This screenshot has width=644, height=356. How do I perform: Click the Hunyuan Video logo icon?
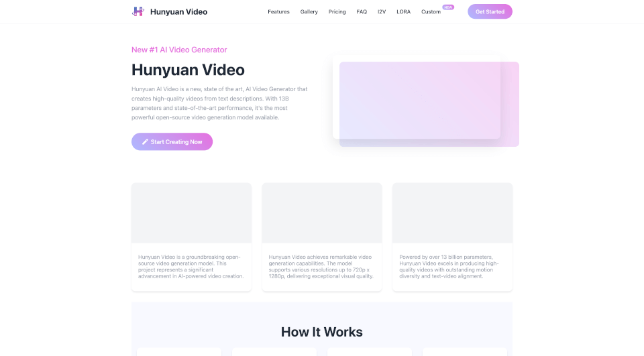(x=138, y=11)
